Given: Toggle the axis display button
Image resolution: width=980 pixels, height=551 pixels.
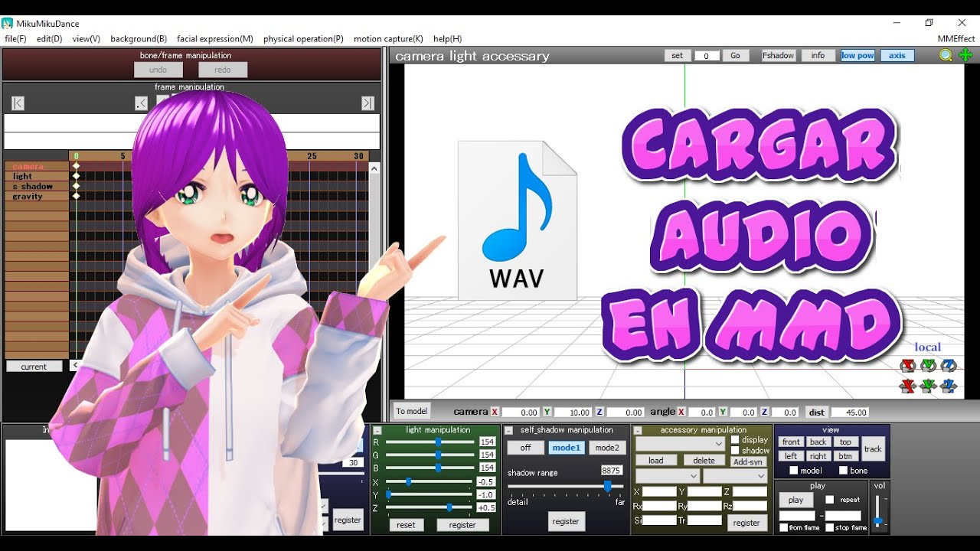Looking at the screenshot, I should (897, 55).
